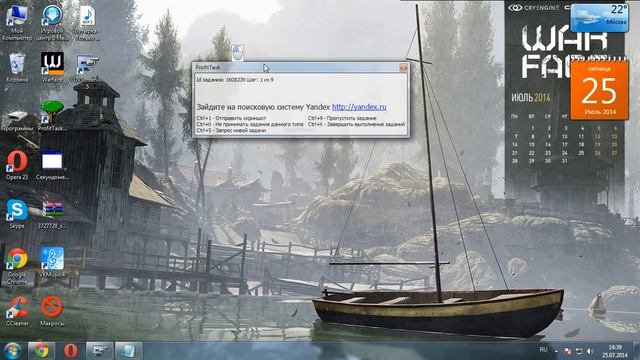Open the Корзина recycle bin icon
The image size is (640, 360).
point(17,67)
